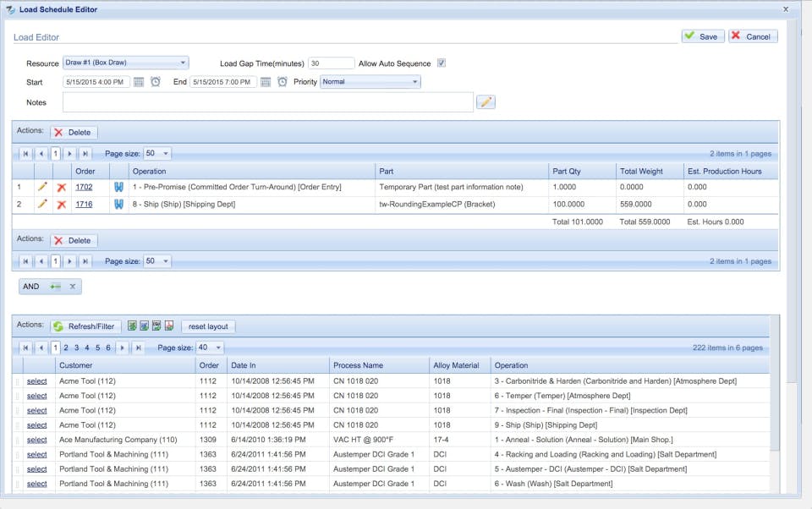
Task: Remove order 1716 with red X icon
Action: (x=61, y=205)
